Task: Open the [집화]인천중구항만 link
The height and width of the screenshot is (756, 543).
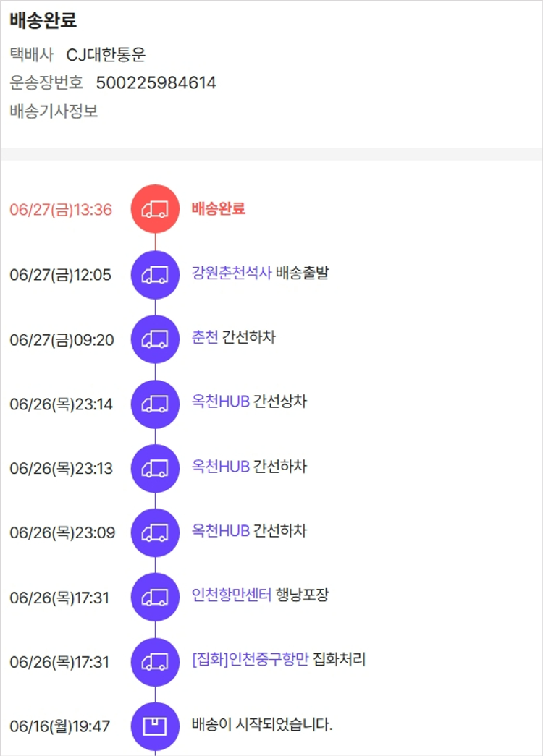Action: (x=251, y=660)
